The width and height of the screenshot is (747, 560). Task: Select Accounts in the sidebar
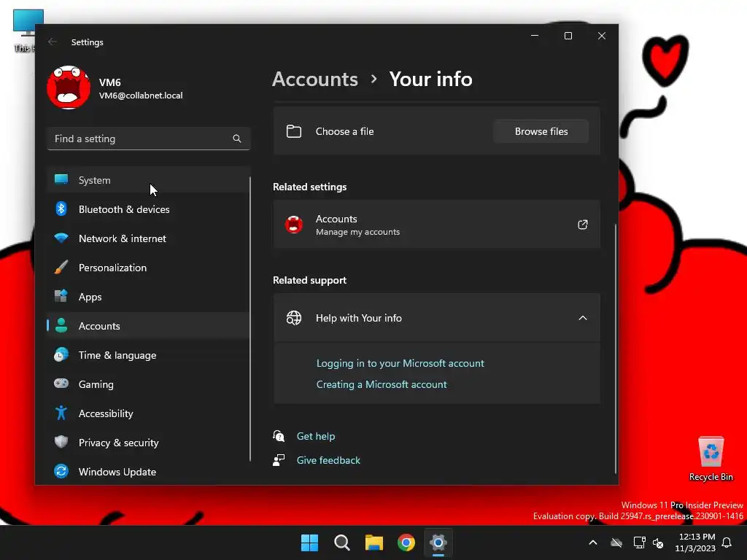pos(148,326)
